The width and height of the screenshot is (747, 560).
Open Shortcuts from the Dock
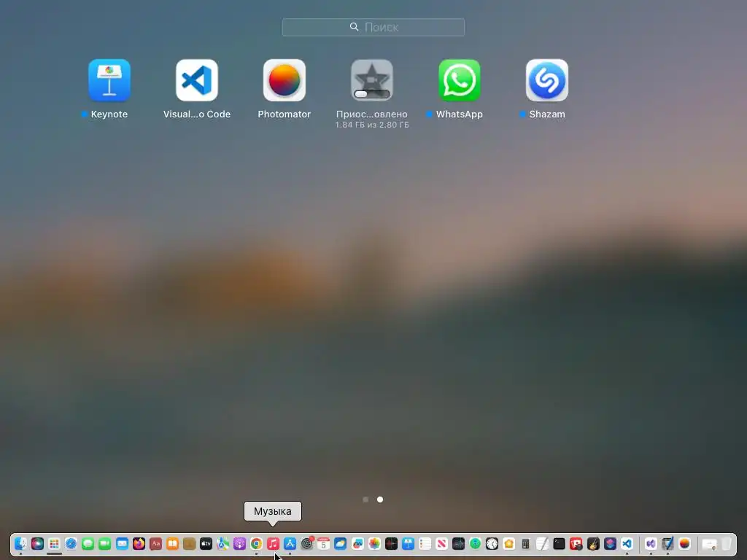click(x=610, y=543)
